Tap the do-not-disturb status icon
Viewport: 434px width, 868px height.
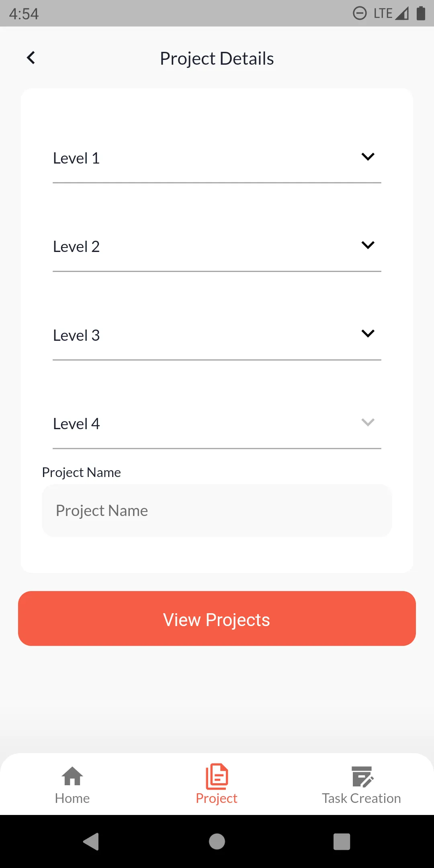tap(360, 13)
